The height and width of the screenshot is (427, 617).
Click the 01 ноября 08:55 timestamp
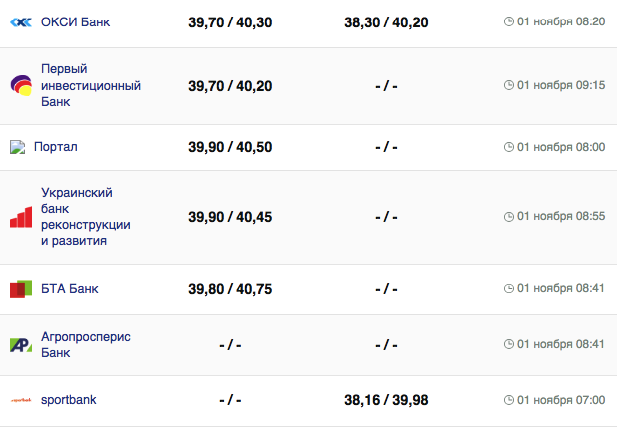(560, 217)
